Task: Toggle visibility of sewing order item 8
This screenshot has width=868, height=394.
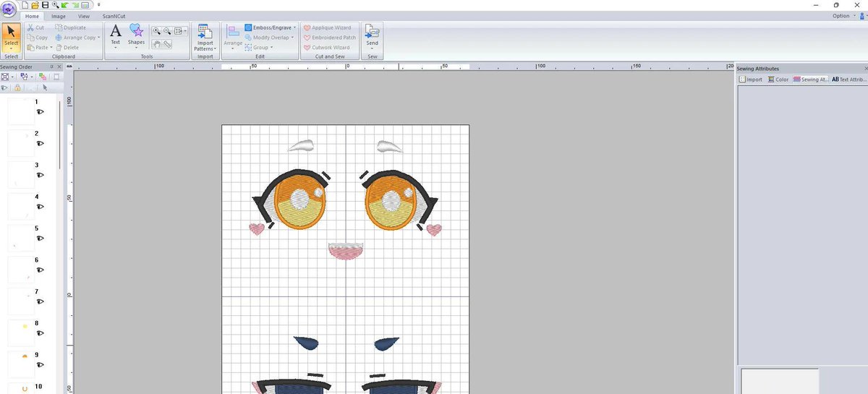Action: tap(41, 333)
